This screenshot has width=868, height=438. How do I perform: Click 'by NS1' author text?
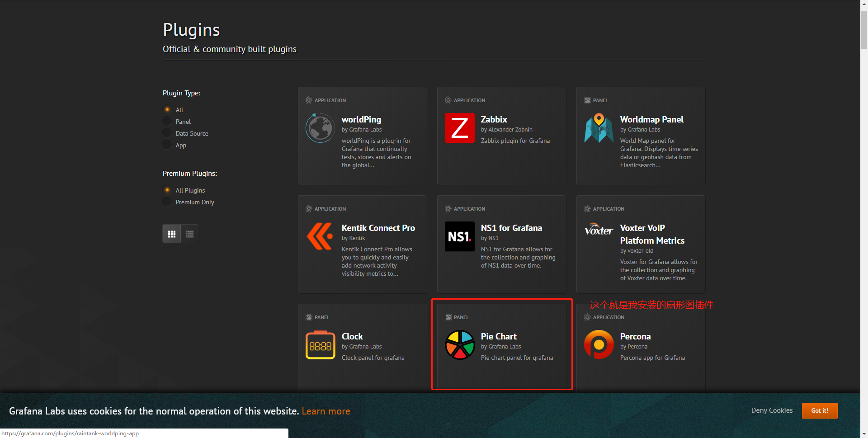490,238
